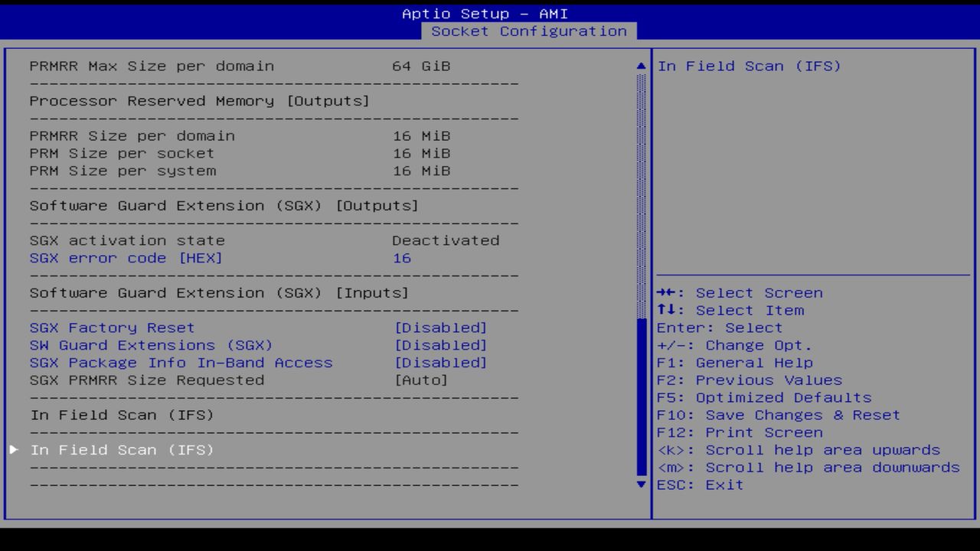Switch to the Socket Configuration tab

pos(530,31)
